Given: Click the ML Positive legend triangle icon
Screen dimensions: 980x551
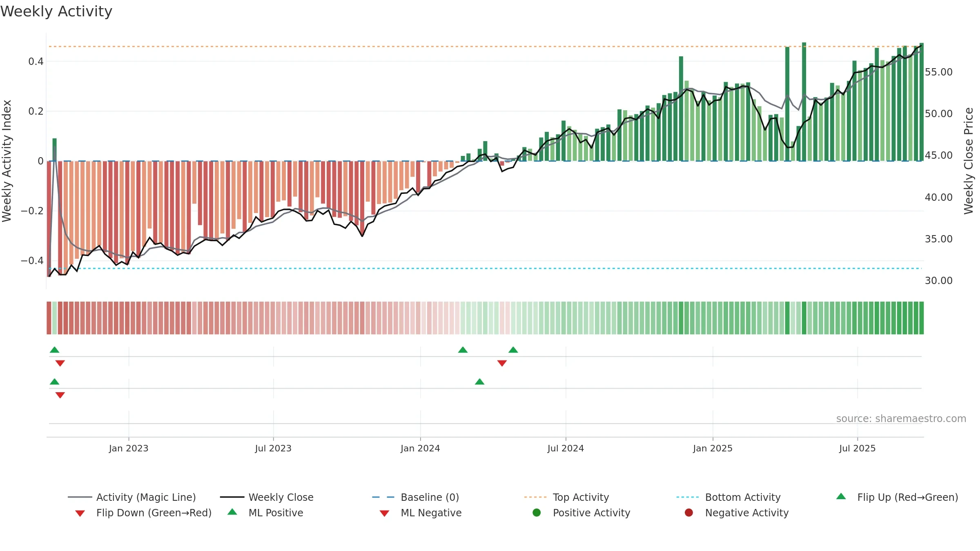Looking at the screenshot, I should click(x=232, y=512).
